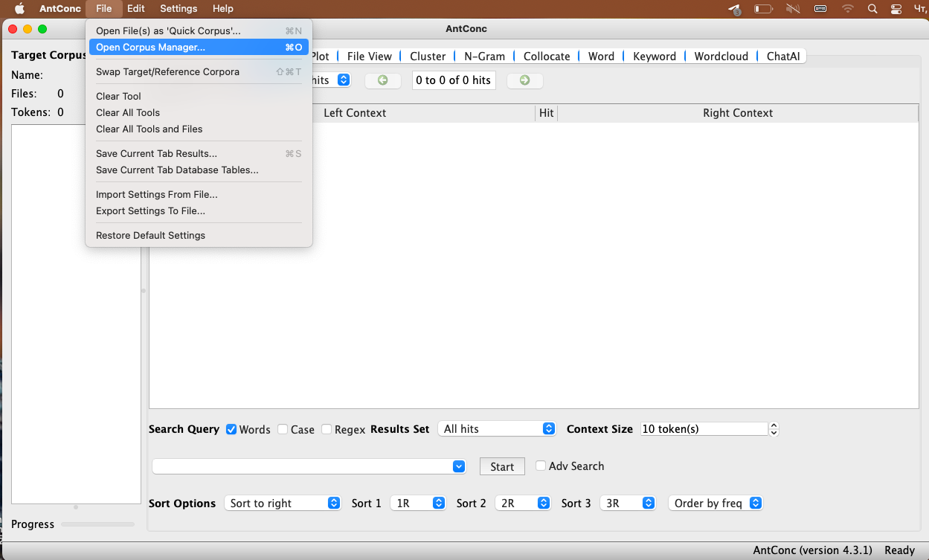Switch to the Keyword tab
The height and width of the screenshot is (560, 929).
point(655,56)
